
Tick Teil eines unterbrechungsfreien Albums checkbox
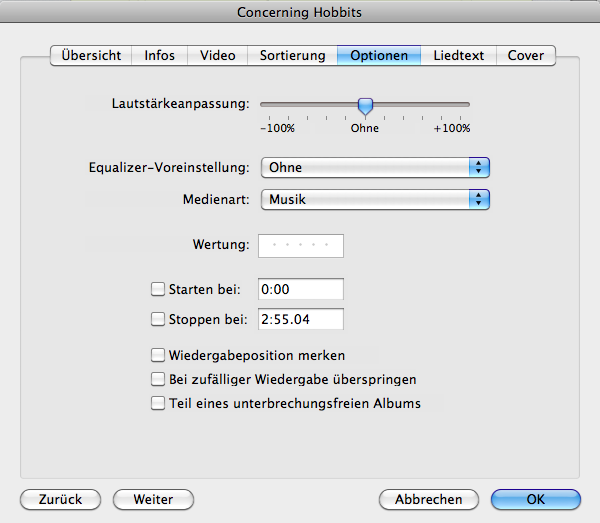click(158, 403)
